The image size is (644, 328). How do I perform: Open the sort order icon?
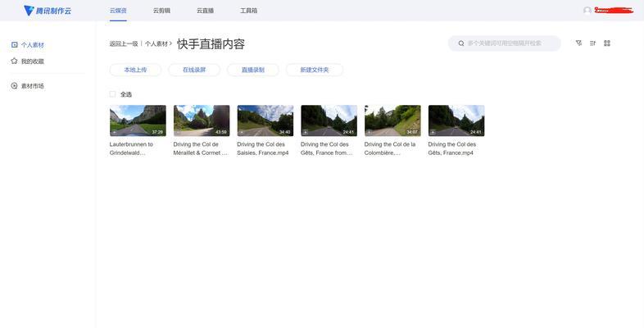pos(592,43)
